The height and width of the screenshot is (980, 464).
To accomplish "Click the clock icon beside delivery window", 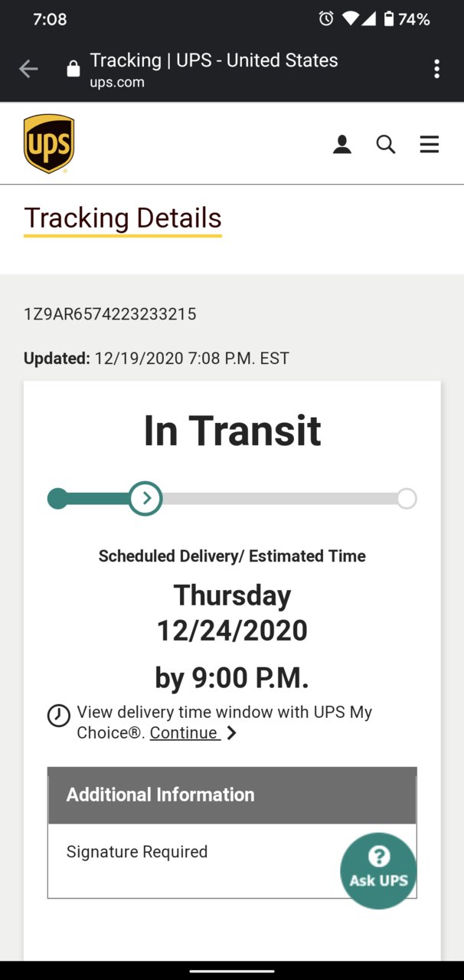I will point(59,716).
